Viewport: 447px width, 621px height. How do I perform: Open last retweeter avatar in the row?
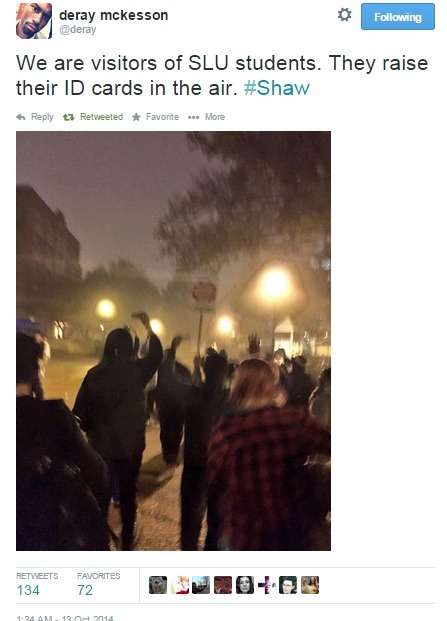pyautogui.click(x=310, y=585)
